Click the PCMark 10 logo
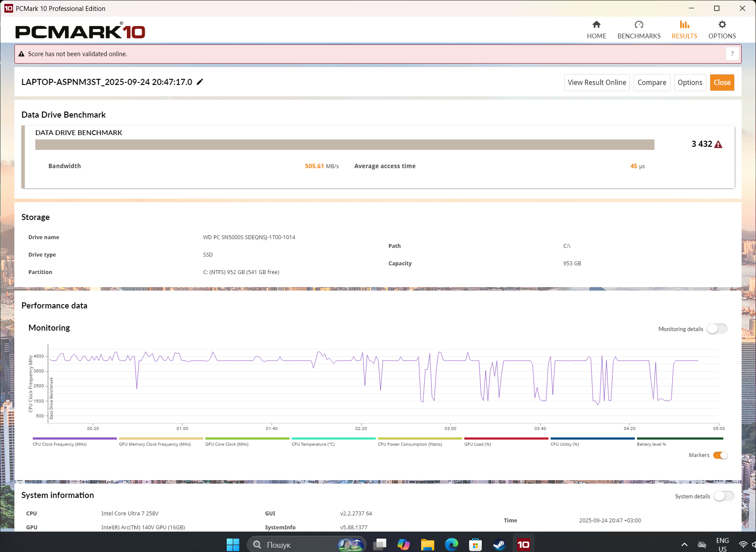 (x=80, y=30)
